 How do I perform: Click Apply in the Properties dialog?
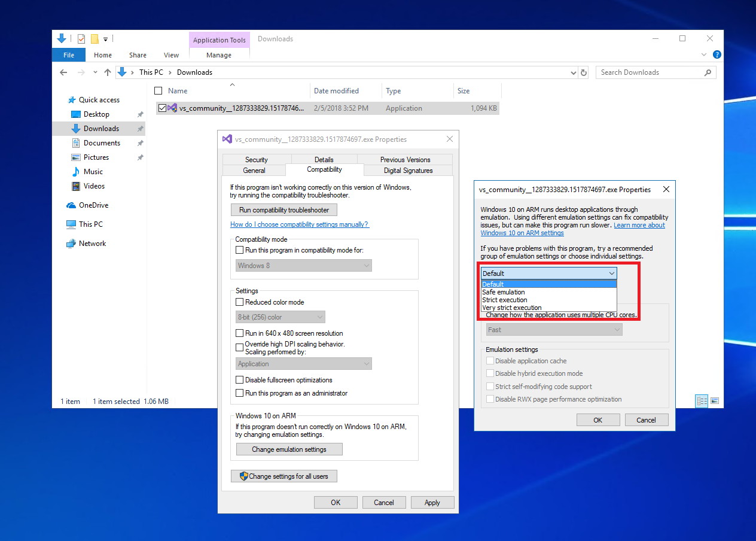(x=432, y=503)
